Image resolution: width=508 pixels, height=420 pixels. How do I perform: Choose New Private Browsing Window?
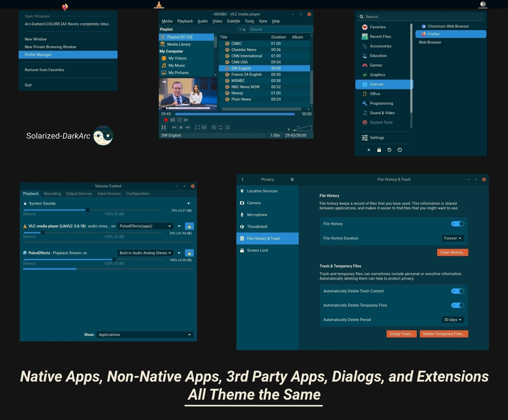click(x=68, y=47)
